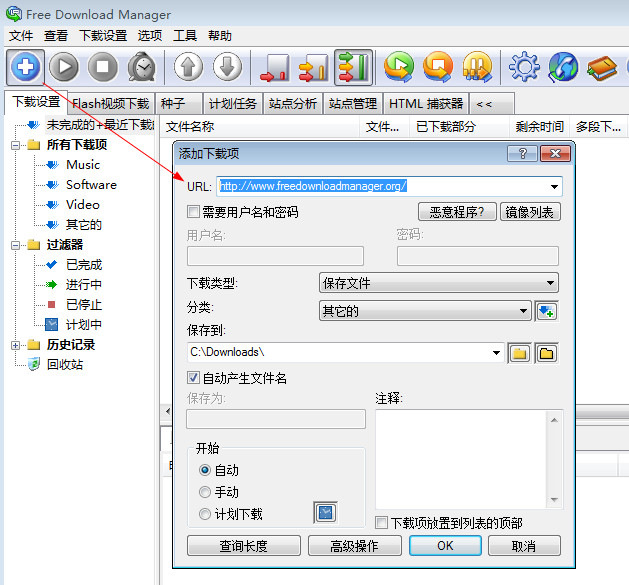Select the medium traffic mode icon
The height and width of the screenshot is (585, 629).
click(313, 67)
